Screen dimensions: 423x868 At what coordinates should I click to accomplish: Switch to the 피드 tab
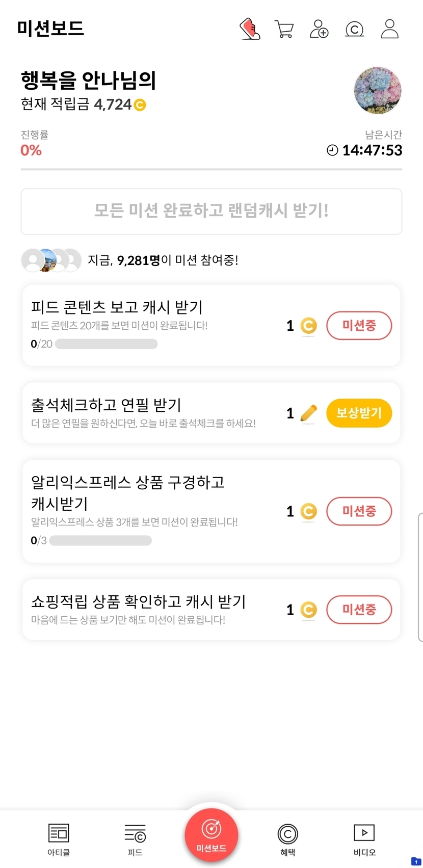click(x=135, y=839)
